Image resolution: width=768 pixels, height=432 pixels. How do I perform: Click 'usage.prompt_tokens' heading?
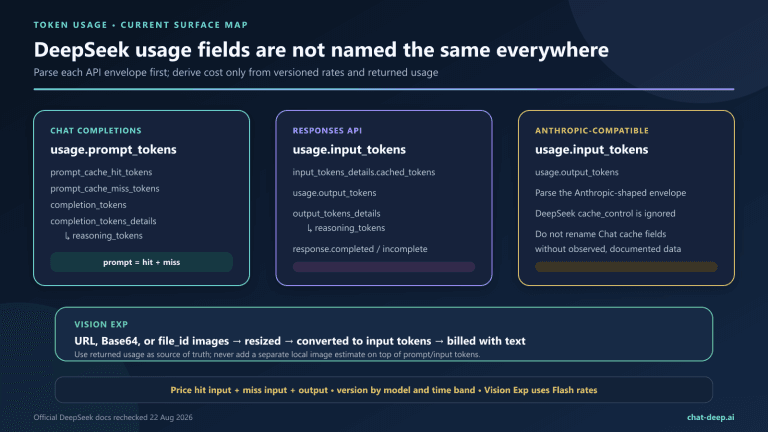[113, 150]
